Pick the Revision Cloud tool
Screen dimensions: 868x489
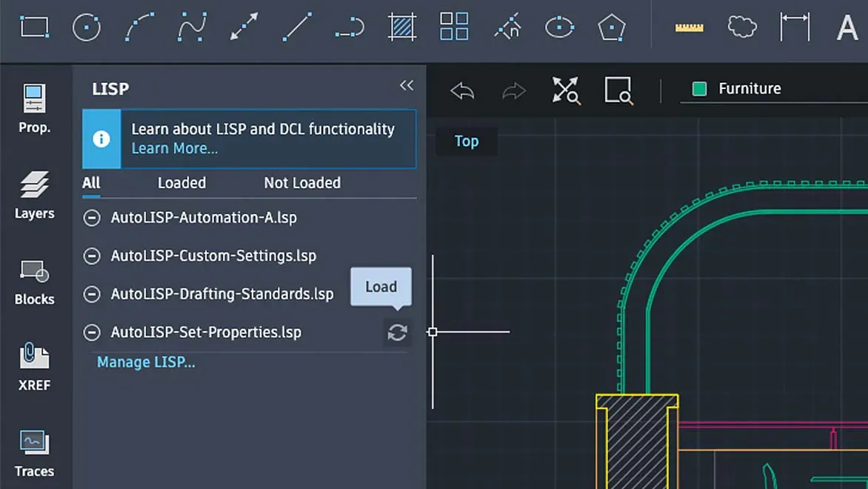pyautogui.click(x=741, y=27)
